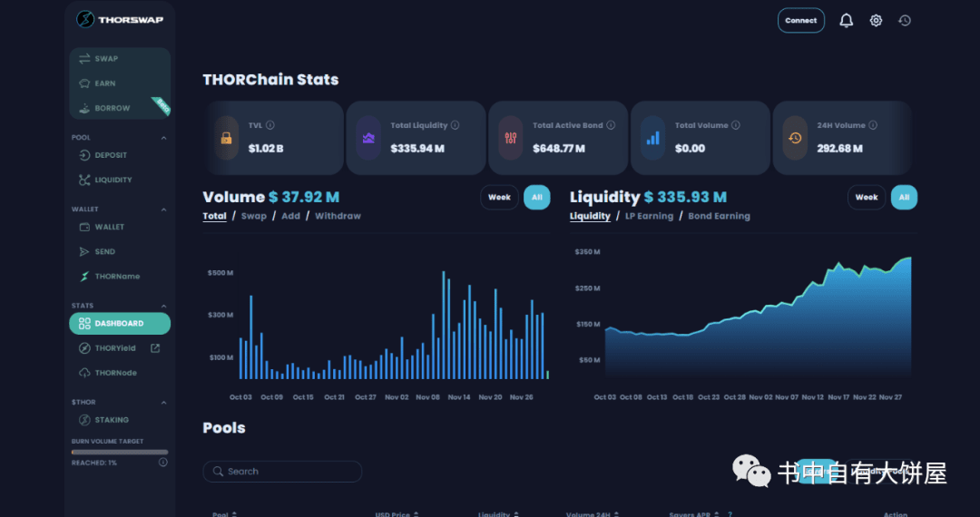Open the settings gear
The image size is (980, 517).
[x=876, y=21]
